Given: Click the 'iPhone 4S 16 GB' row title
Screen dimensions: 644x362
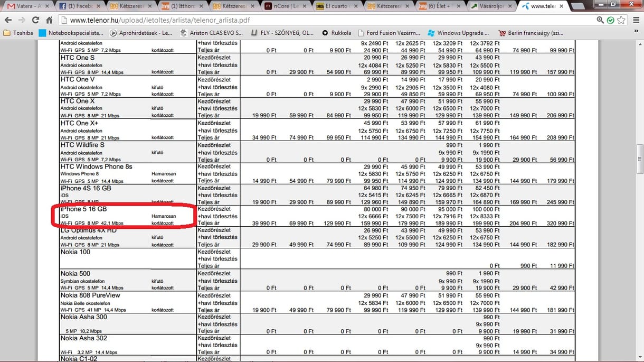Looking at the screenshot, I should coord(86,188).
